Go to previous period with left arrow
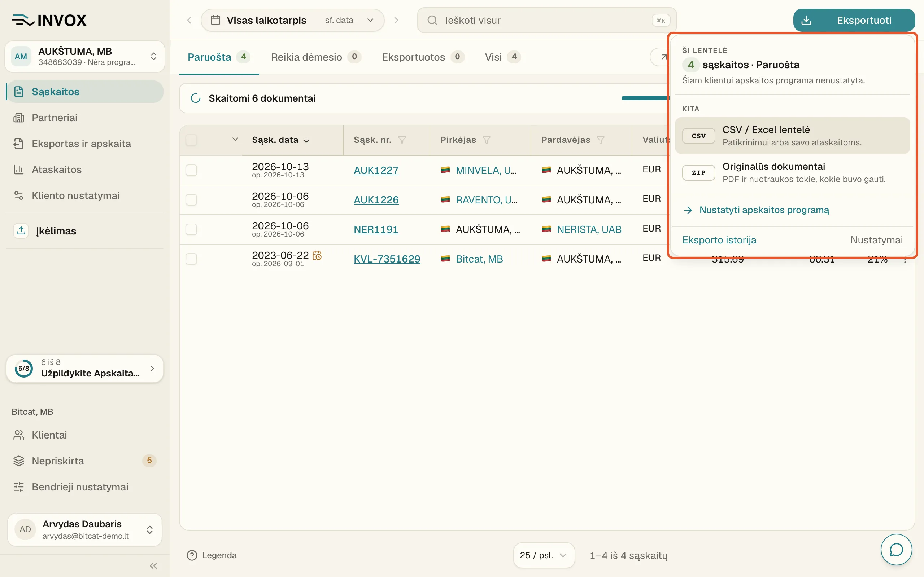This screenshot has height=577, width=924. (189, 20)
